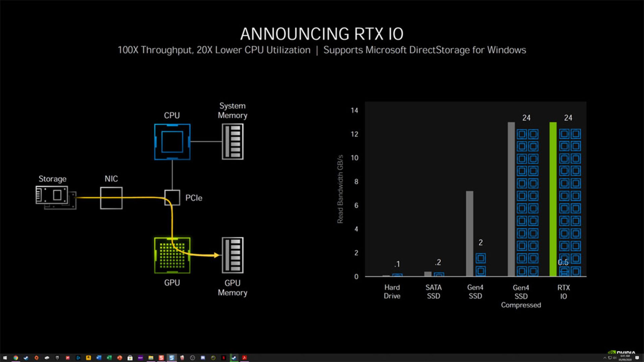Open the red S app in taskbar

(x=161, y=358)
